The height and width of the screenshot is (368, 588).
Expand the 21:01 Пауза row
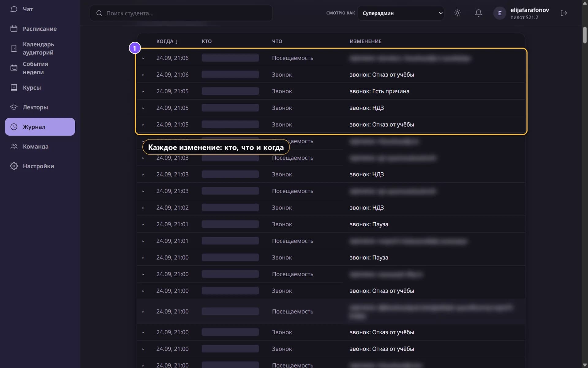(143, 224)
